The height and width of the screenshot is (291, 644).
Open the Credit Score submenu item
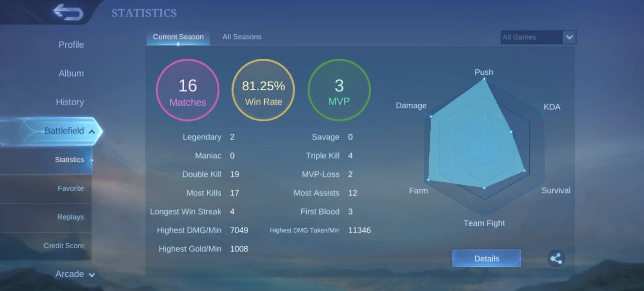[63, 245]
